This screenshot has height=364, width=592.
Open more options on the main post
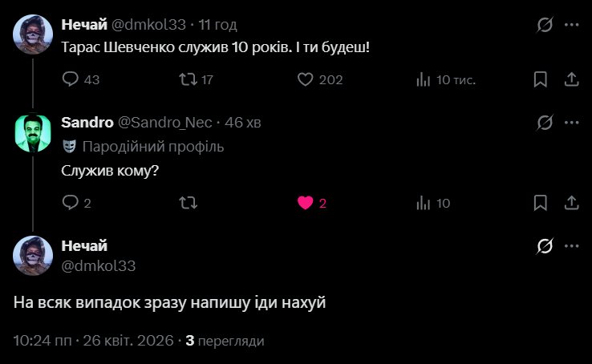571,246
